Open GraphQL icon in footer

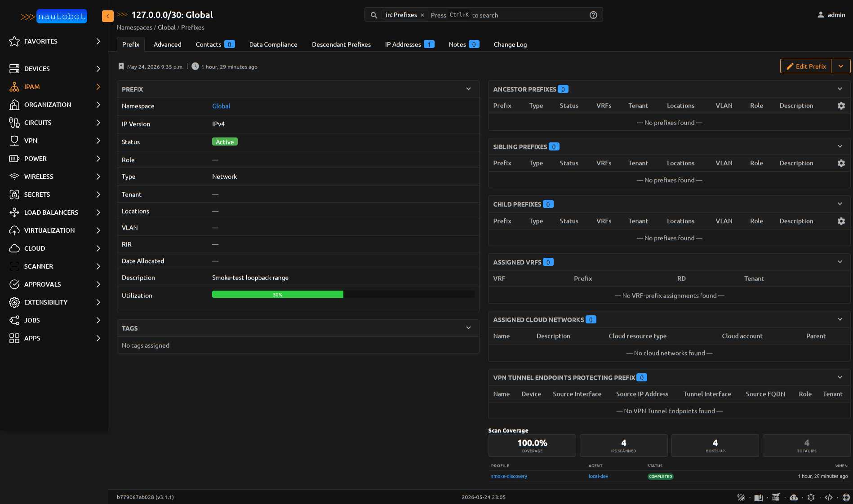811,497
